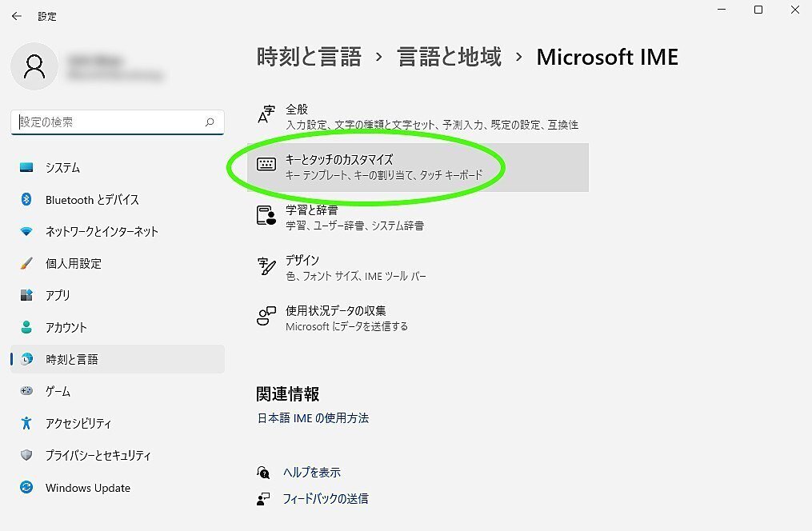
Task: Open ゲーム settings category
Action: (x=118, y=391)
